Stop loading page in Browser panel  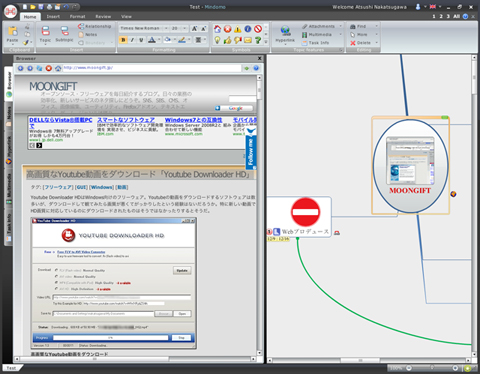[49, 68]
